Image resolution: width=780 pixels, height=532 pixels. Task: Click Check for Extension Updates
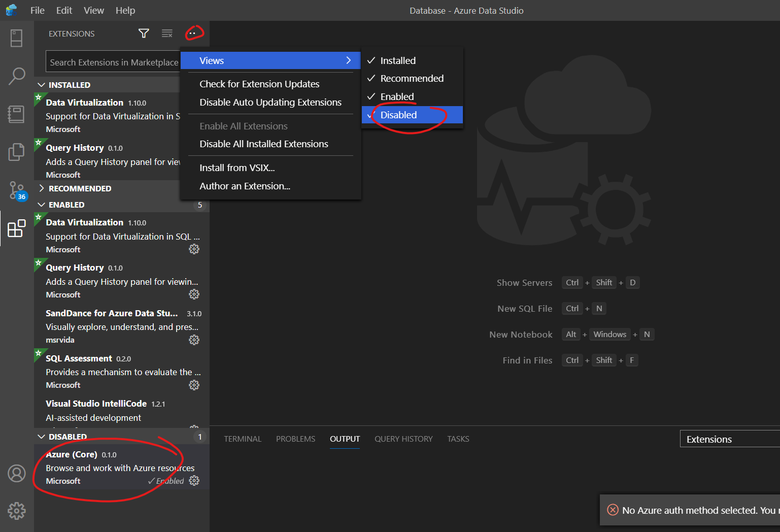(259, 84)
